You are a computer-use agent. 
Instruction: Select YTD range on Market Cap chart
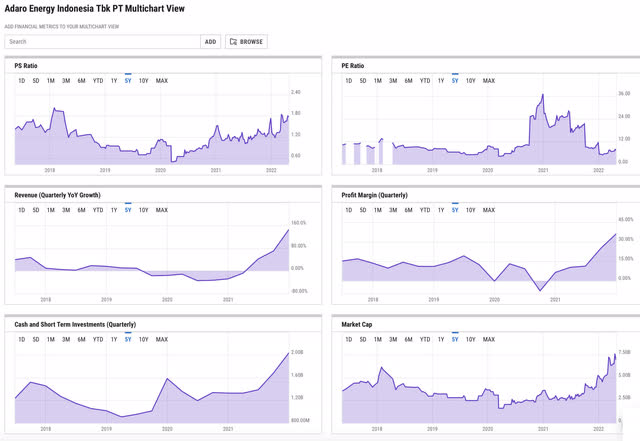pyautogui.click(x=425, y=339)
